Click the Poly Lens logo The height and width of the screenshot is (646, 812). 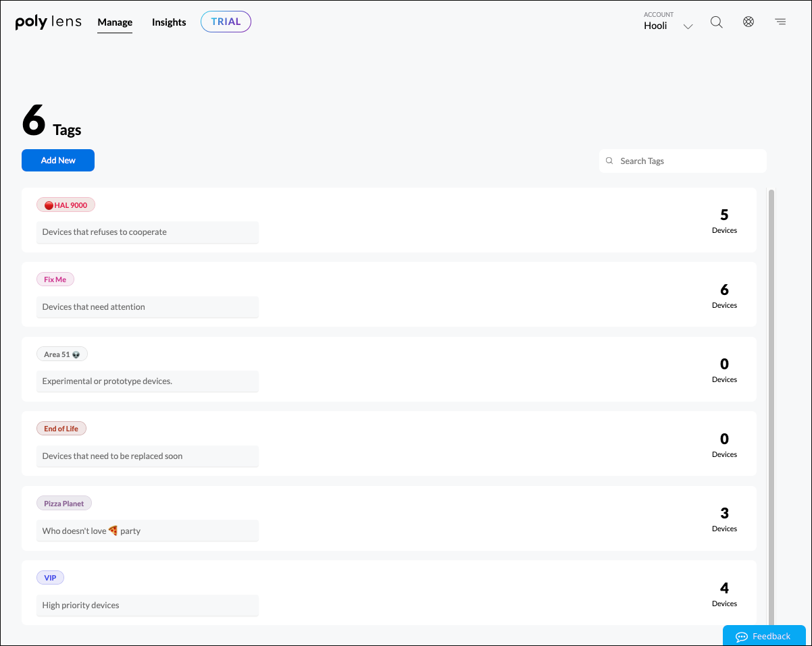tap(49, 22)
